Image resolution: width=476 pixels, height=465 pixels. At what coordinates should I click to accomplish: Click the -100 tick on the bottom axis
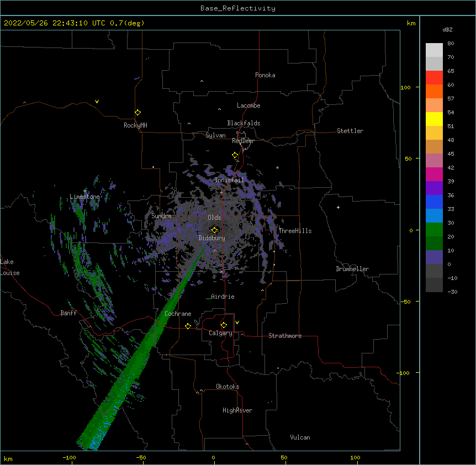pyautogui.click(x=69, y=458)
